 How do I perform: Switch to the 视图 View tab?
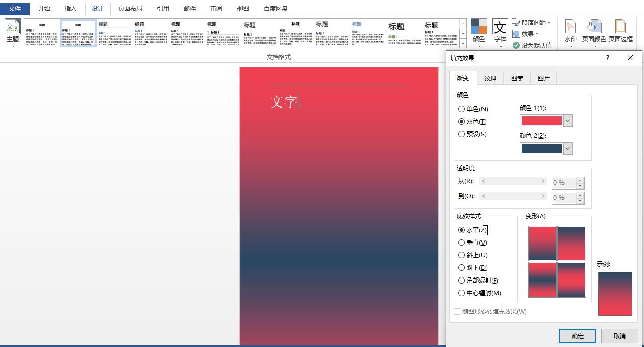(x=243, y=8)
